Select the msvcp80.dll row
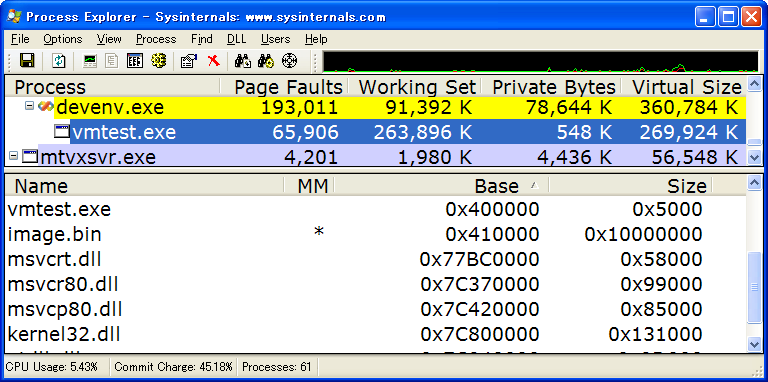Image resolution: width=768 pixels, height=382 pixels. click(x=375, y=309)
